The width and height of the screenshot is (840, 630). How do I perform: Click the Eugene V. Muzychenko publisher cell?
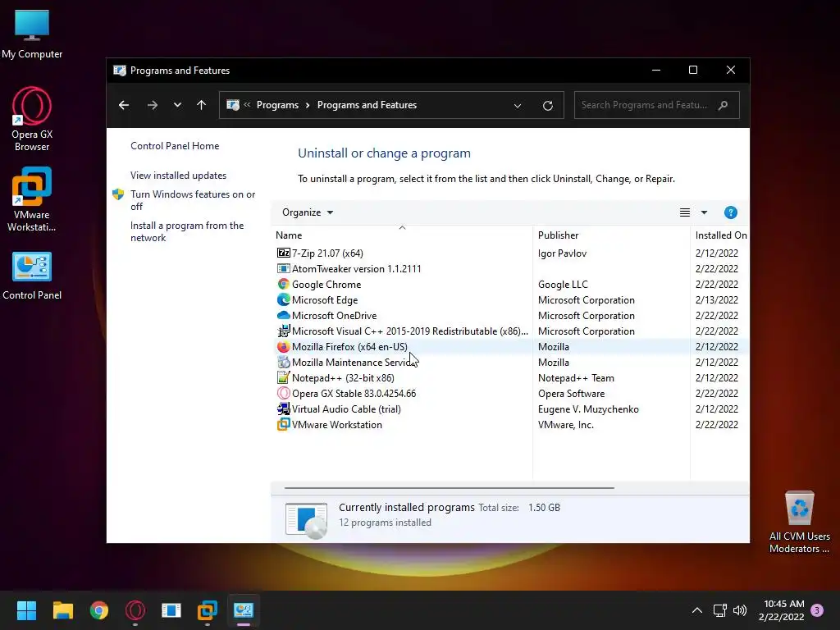tap(588, 409)
